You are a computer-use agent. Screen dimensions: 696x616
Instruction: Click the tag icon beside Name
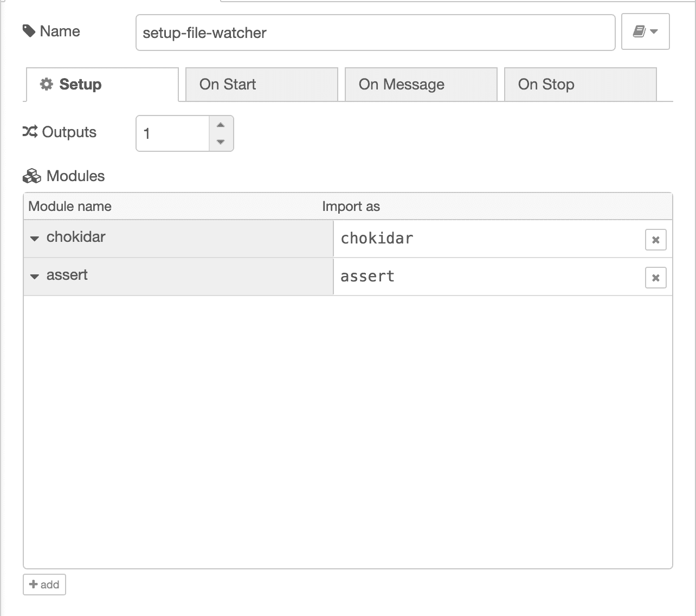[29, 31]
